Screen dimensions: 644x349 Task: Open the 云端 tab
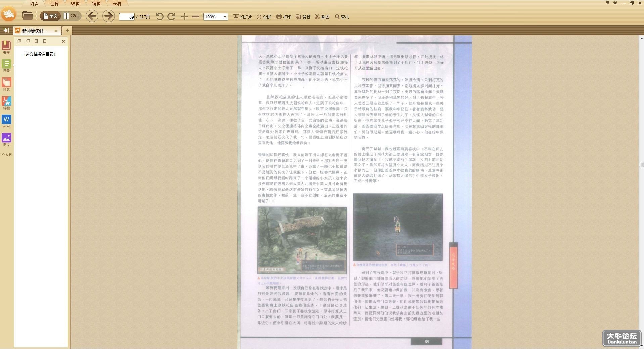(x=117, y=4)
